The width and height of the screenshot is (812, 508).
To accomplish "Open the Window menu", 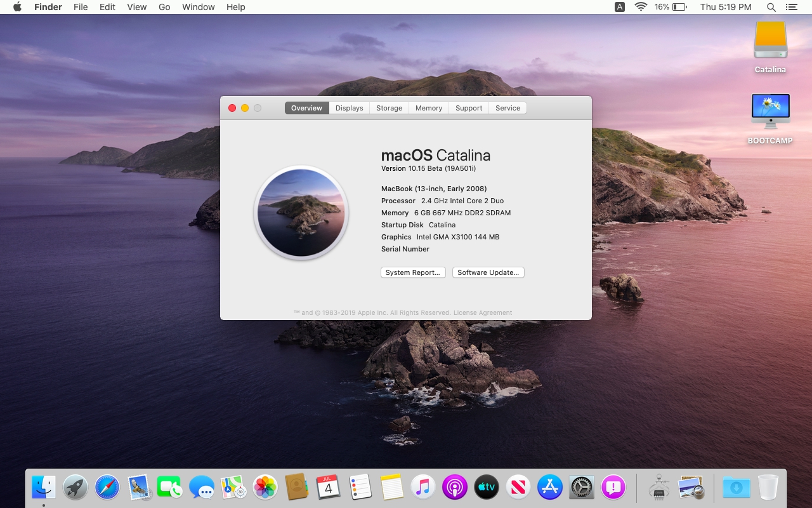I will click(198, 7).
